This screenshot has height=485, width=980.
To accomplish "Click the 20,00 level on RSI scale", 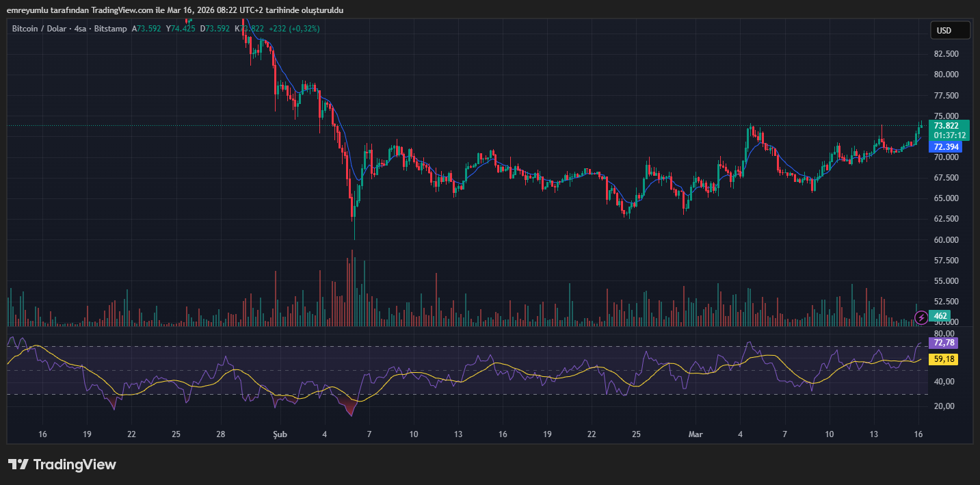I will pyautogui.click(x=944, y=406).
